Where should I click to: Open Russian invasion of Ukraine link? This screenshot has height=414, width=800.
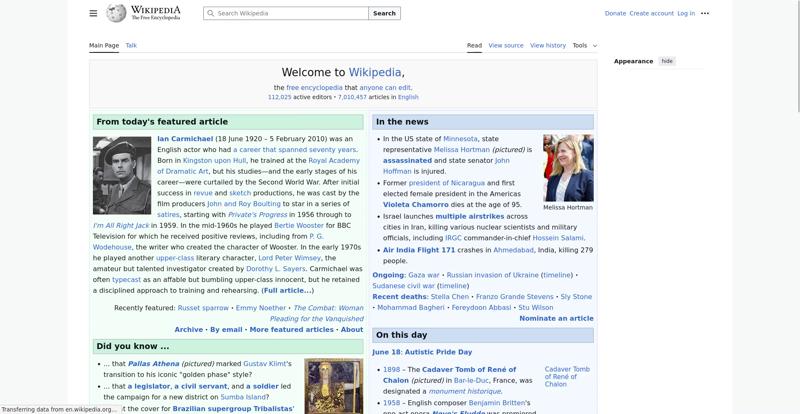[492, 275]
